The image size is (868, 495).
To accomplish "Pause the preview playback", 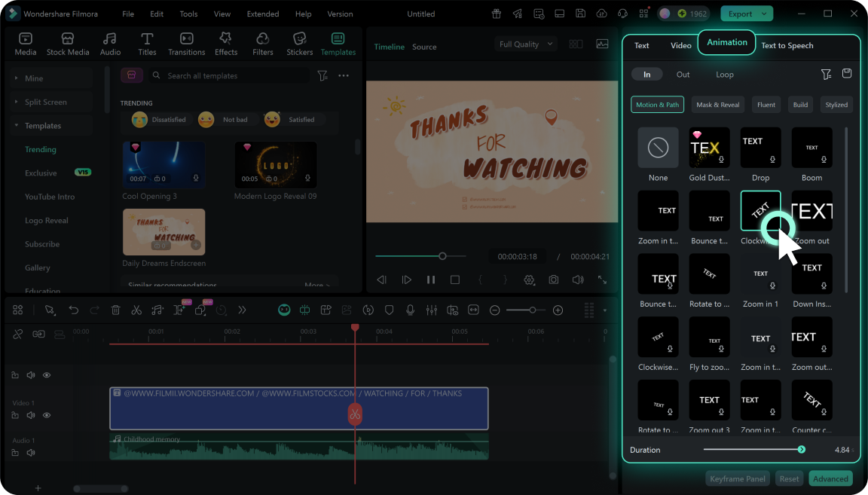I will coord(431,280).
